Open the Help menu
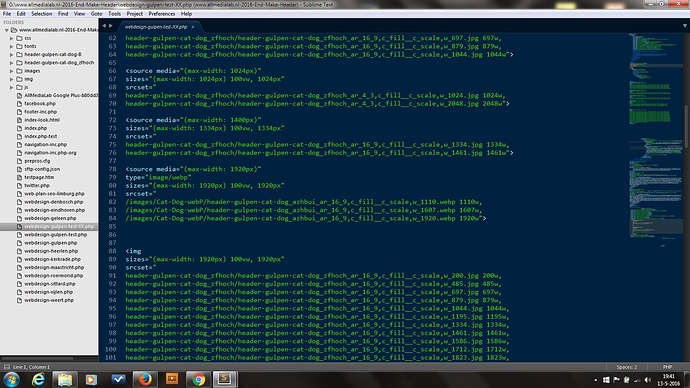The width and height of the screenshot is (690, 388). (x=186, y=14)
